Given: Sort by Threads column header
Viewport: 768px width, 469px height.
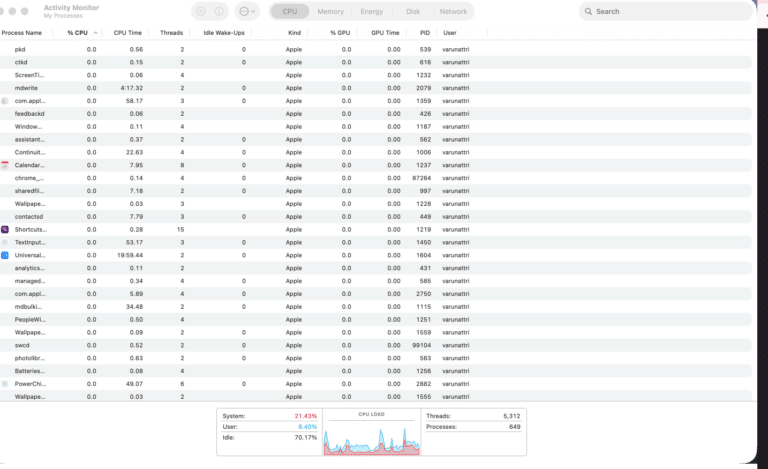Looking at the screenshot, I should 171,33.
